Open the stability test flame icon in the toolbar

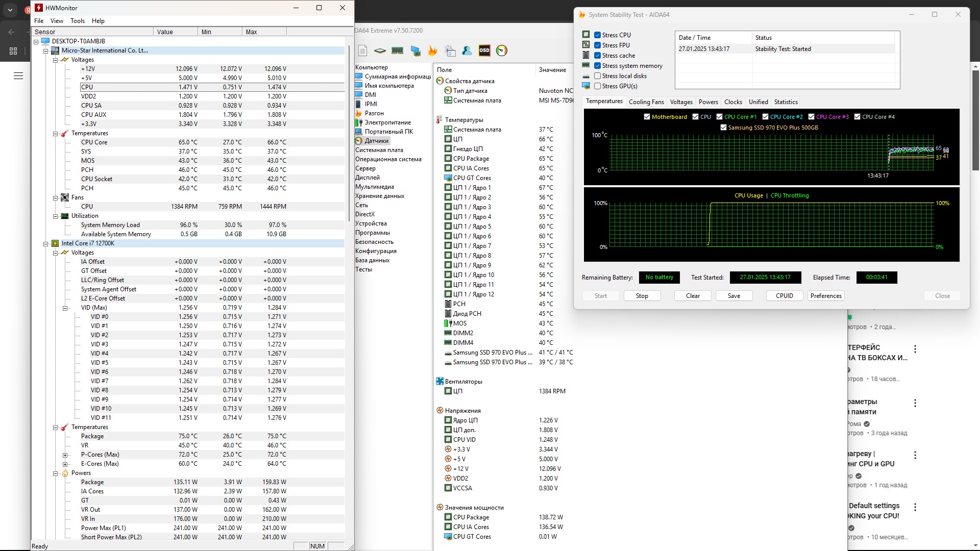432,50
